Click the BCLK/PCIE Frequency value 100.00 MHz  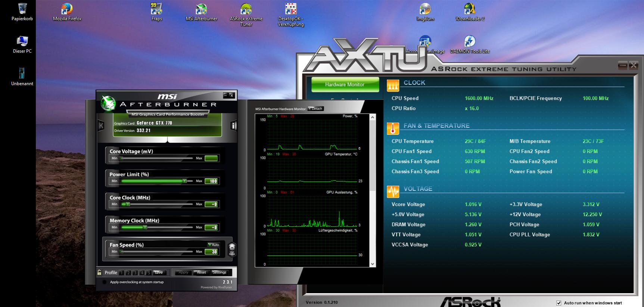tap(595, 98)
